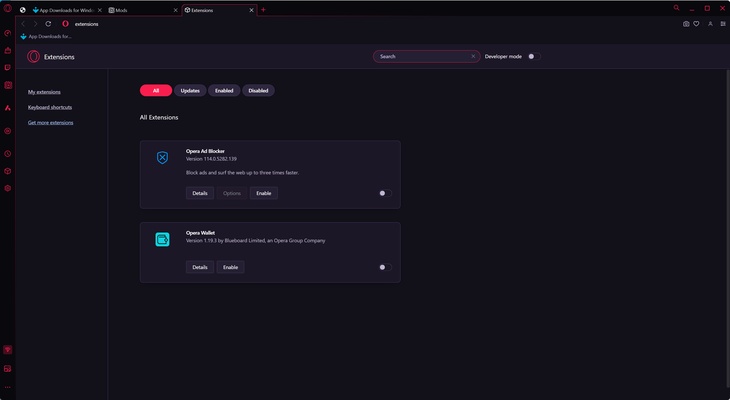Close the Extensions tab
The height and width of the screenshot is (400, 730).
tap(251, 10)
